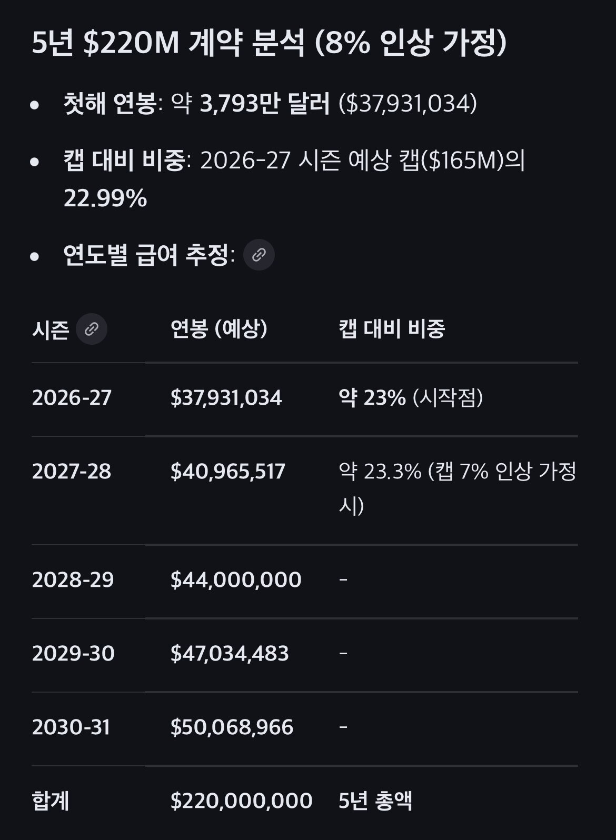Click the $44,000,000 salary cell

coord(236,580)
